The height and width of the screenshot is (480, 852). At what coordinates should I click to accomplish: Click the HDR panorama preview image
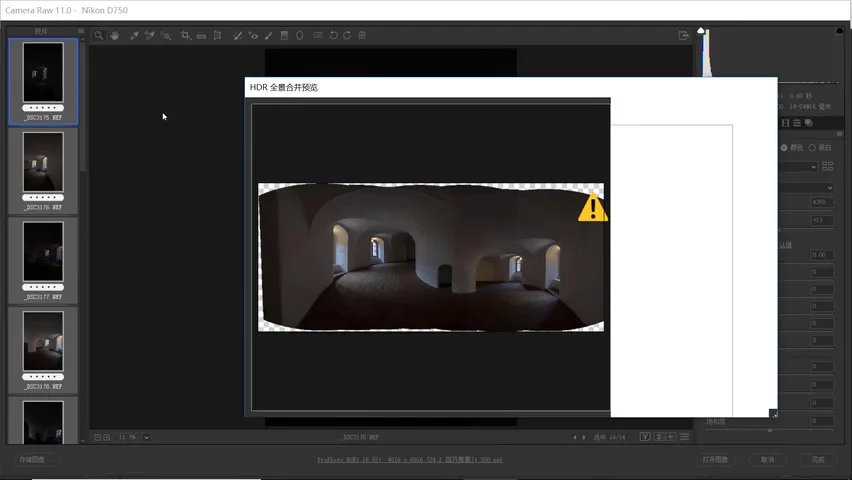tap(431, 257)
